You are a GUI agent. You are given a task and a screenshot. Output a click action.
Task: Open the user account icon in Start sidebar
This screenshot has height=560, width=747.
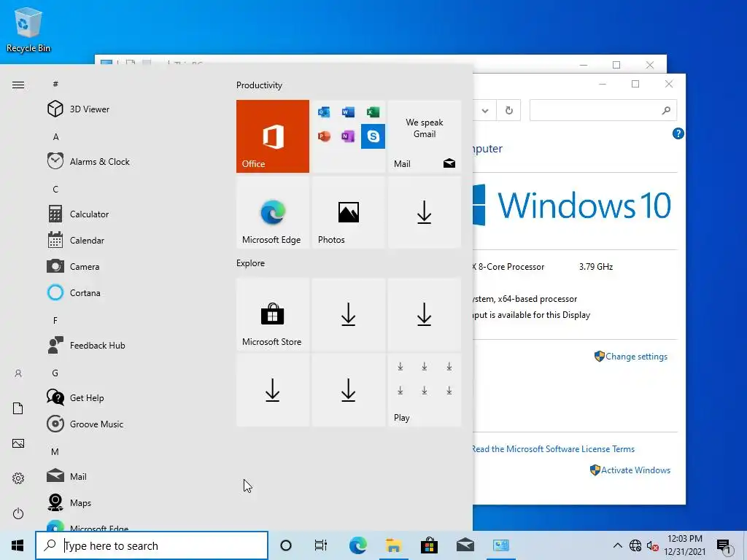click(x=18, y=373)
